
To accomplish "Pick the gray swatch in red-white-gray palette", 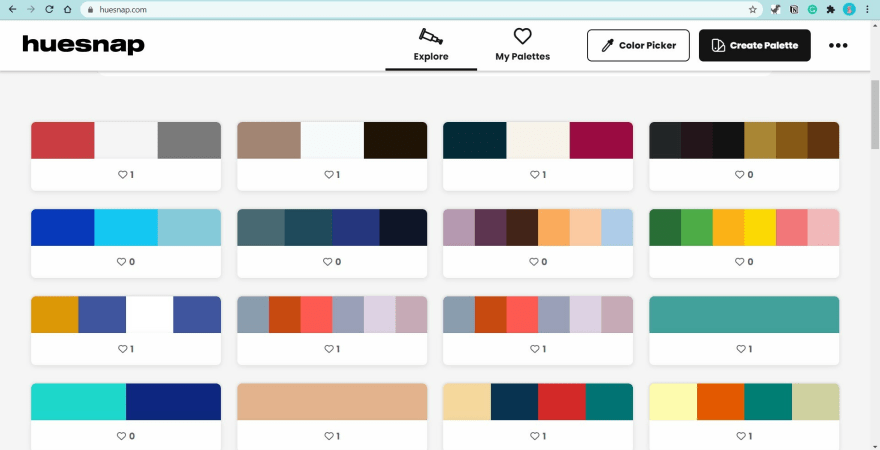I will [x=189, y=140].
